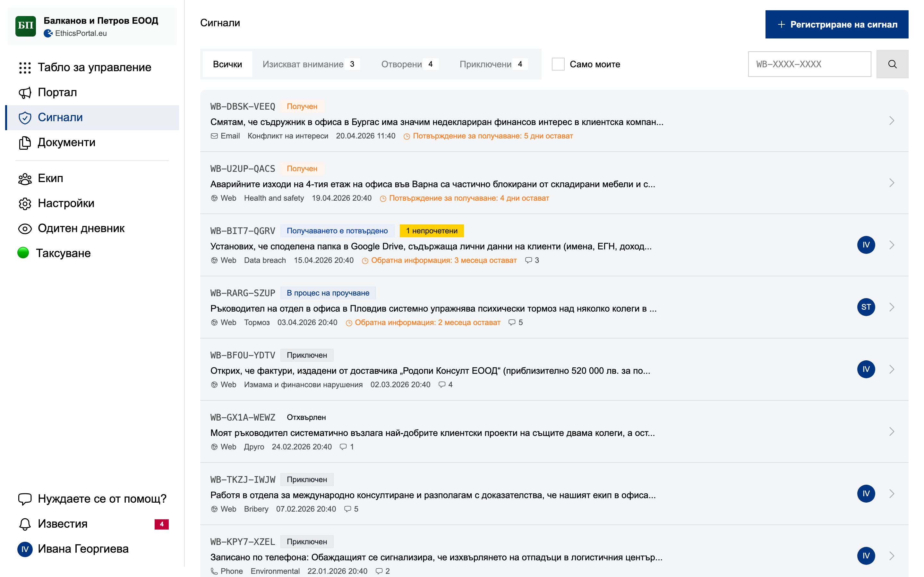Screen dimensions: 924x577
Task: Expand the WB-BFOU-YDTV signal row chevron
Action: 892,369
